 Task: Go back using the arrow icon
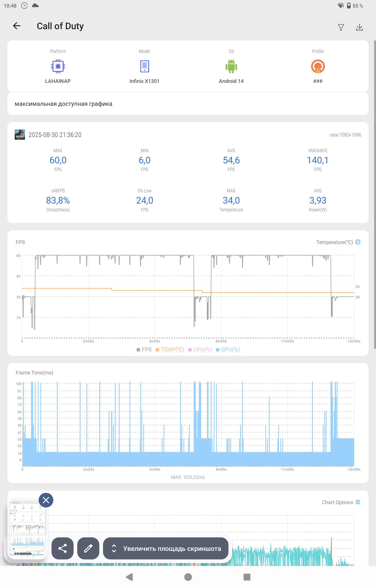pyautogui.click(x=17, y=26)
